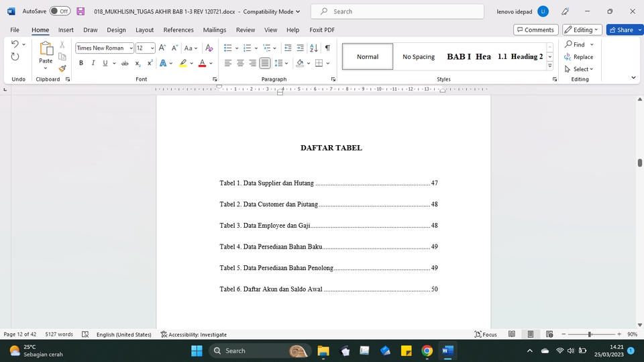This screenshot has width=644, height=362.
Task: Expand the Styles gallery more arrow
Action: tap(550, 66)
